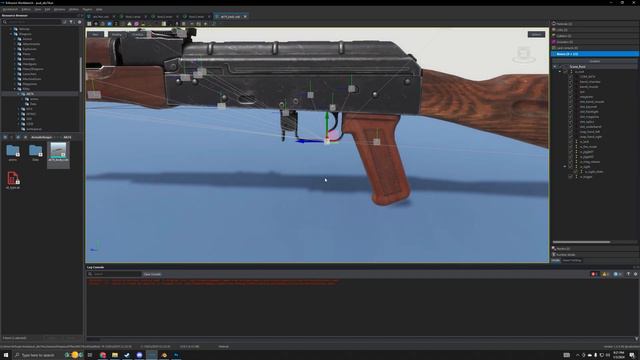This screenshot has width=640, height=360.
Task: Open Log Console settings gear icon
Action: 636,274
